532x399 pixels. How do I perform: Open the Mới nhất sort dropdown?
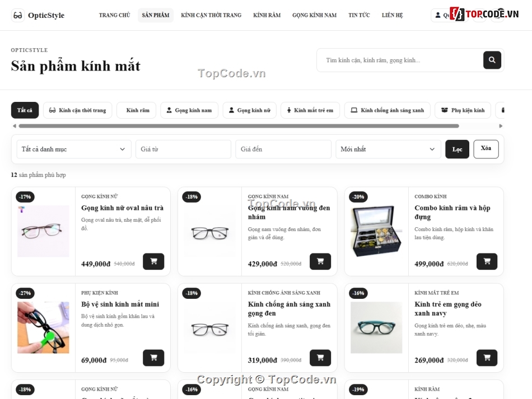click(388, 149)
